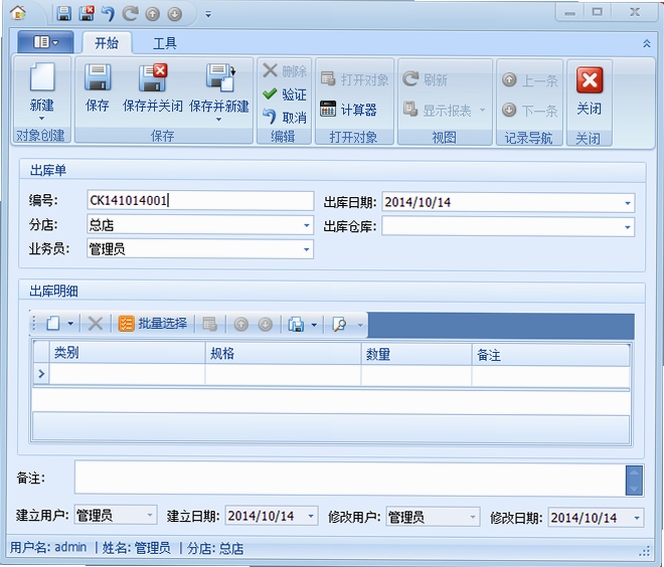Open the 计算器 calculator
664x567 pixels.
[x=349, y=110]
